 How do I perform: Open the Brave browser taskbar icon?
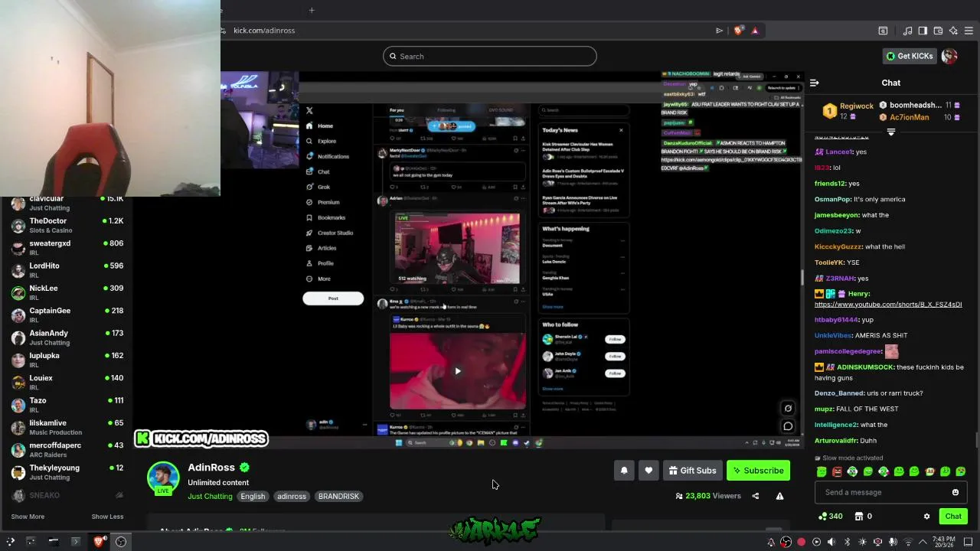100,542
